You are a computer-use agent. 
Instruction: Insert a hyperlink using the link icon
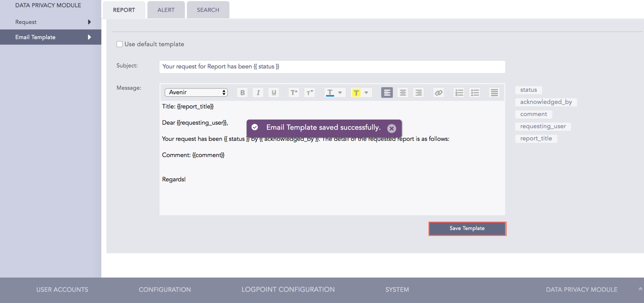pos(438,92)
